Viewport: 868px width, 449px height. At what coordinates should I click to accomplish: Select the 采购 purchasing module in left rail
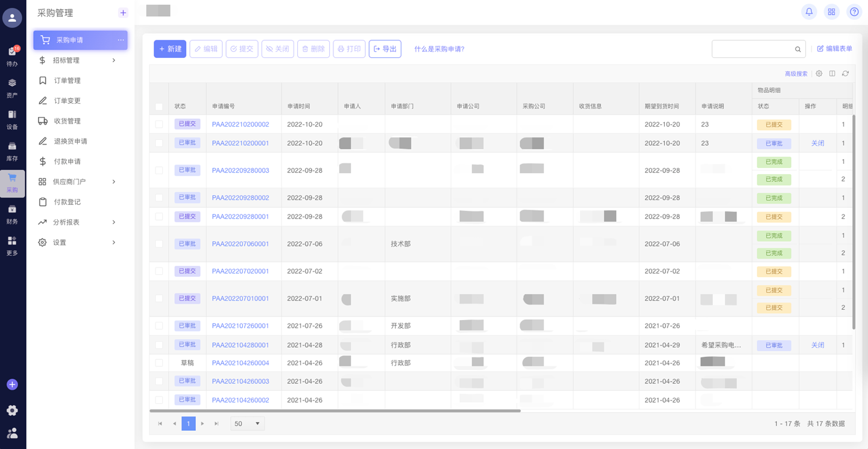(x=12, y=183)
